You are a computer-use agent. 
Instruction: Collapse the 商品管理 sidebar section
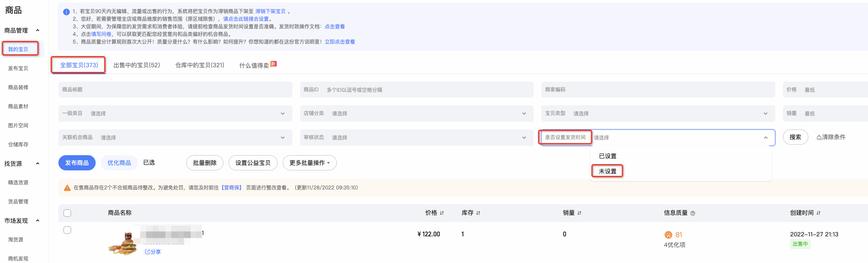[38, 30]
